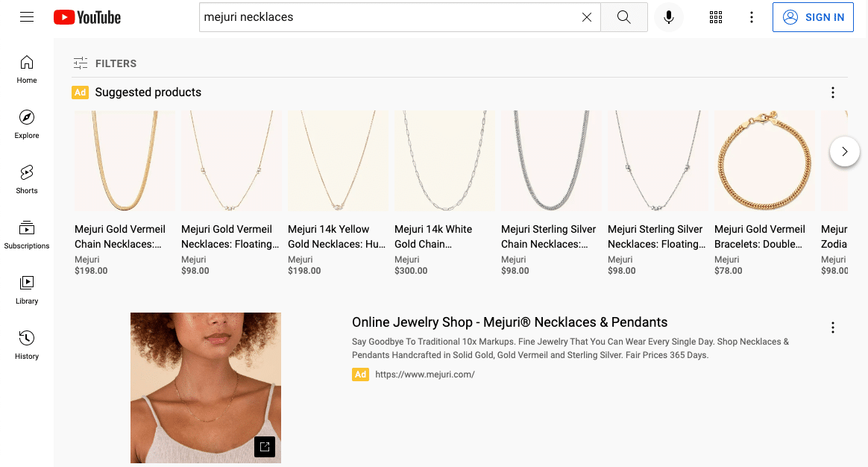Open the FILTERS panel
The height and width of the screenshot is (467, 868).
104,63
